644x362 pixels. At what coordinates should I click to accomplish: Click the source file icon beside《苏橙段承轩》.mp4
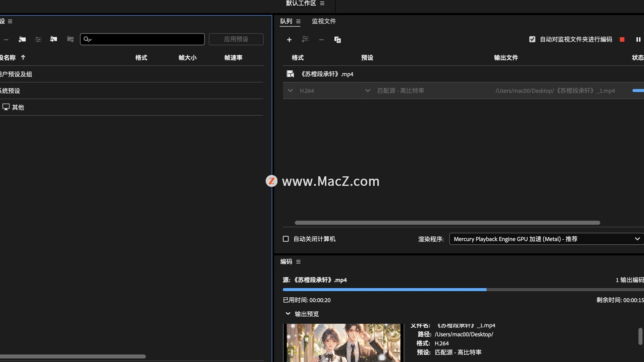click(x=290, y=74)
